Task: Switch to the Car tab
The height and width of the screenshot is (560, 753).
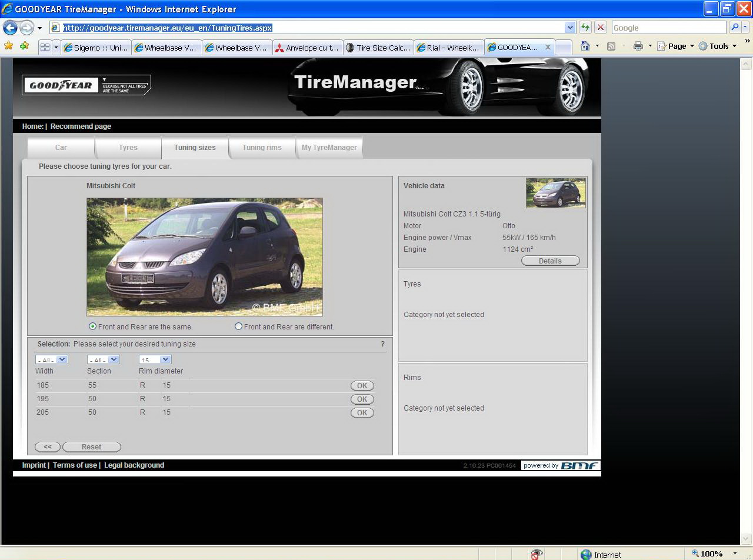Action: pos(61,148)
